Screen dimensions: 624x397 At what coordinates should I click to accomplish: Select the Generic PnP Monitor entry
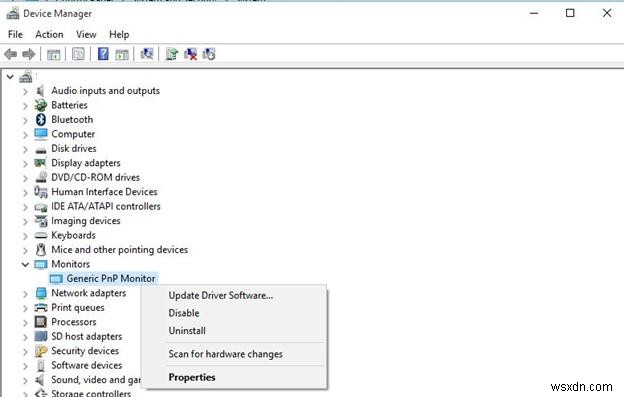coord(111,278)
